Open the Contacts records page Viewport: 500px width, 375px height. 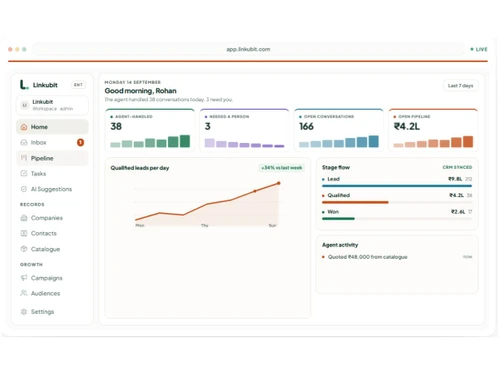[52, 233]
